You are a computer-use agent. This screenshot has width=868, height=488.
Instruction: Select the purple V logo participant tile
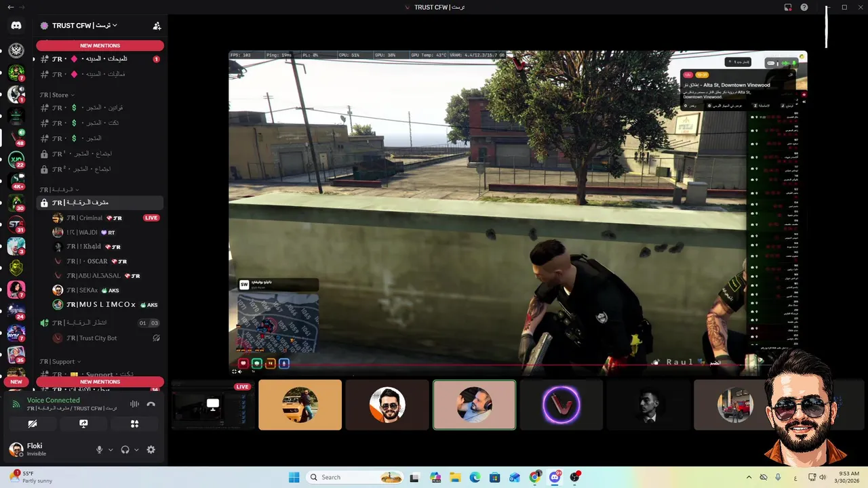point(561,405)
